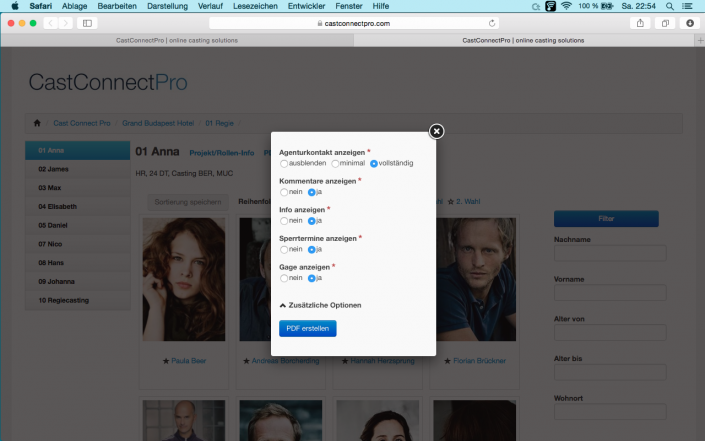Screen dimensions: 705x441
Task: Focus the Nachname input field
Action: [x=610, y=254]
